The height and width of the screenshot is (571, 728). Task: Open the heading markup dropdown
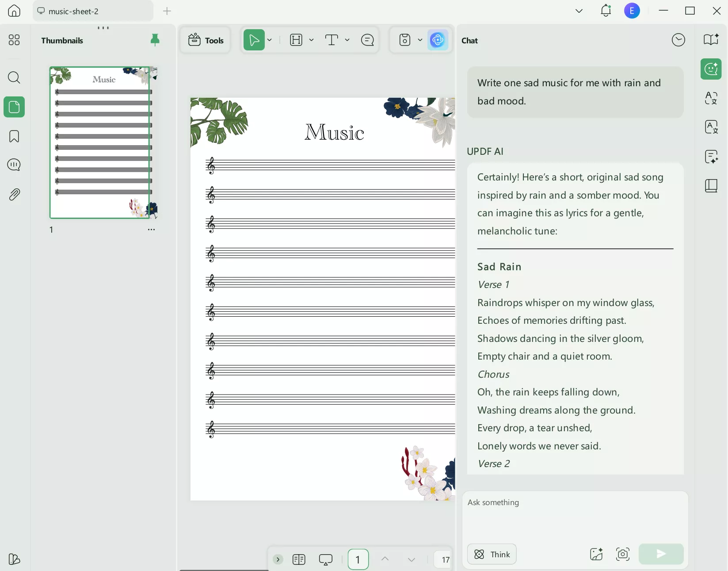312,40
